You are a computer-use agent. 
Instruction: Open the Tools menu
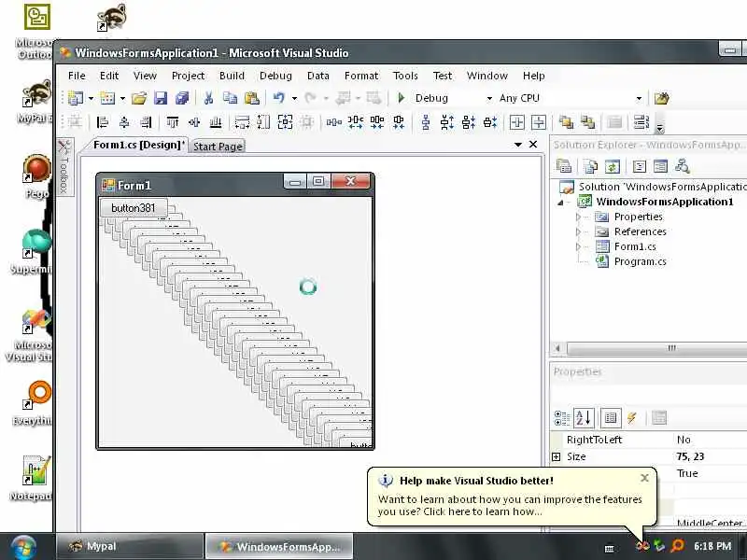coord(405,76)
